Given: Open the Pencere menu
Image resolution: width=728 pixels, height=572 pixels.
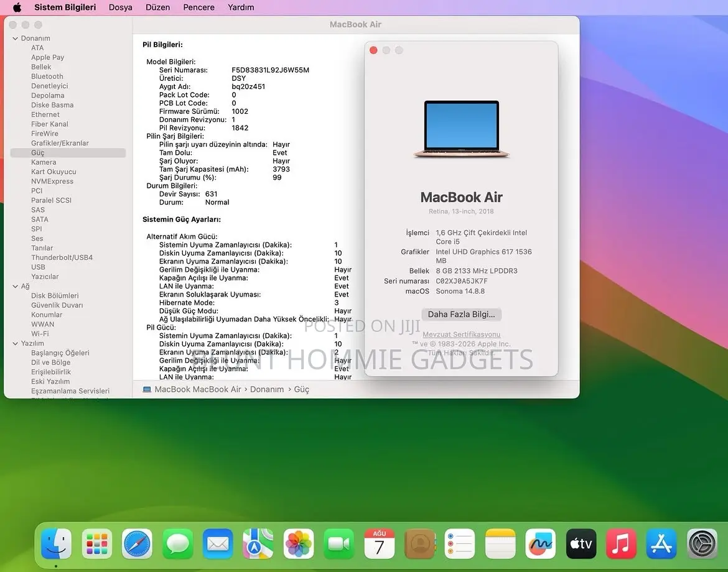Looking at the screenshot, I should 198,7.
